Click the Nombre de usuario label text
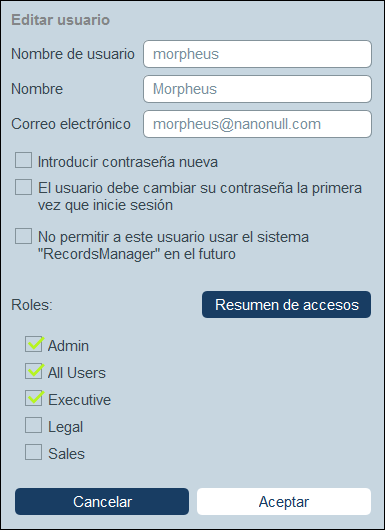Screen dimensions: 385x530 (73, 54)
